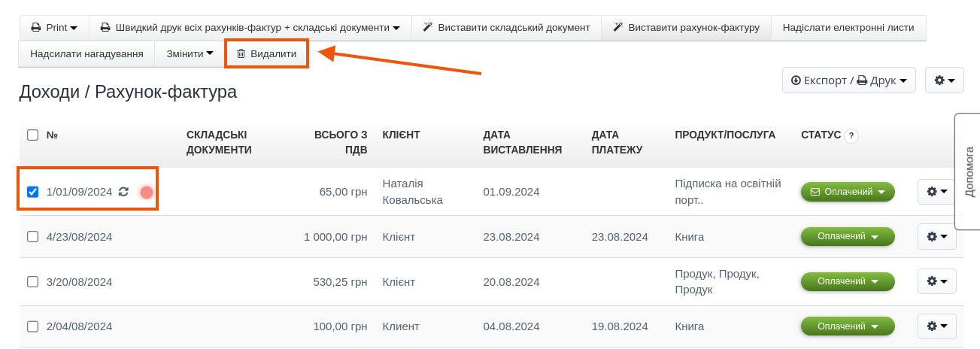This screenshot has height=349, width=980.
Task: Open the Print dropdown
Action: [x=54, y=28]
